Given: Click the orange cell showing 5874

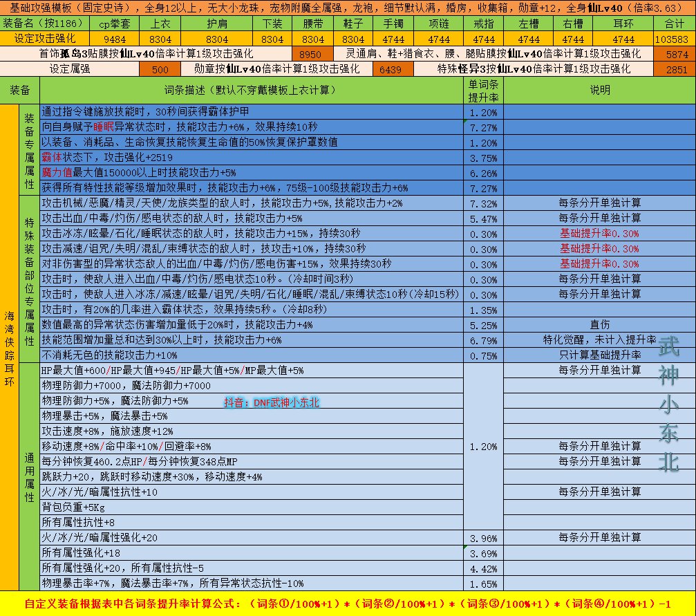Looking at the screenshot, I should pos(675,54).
